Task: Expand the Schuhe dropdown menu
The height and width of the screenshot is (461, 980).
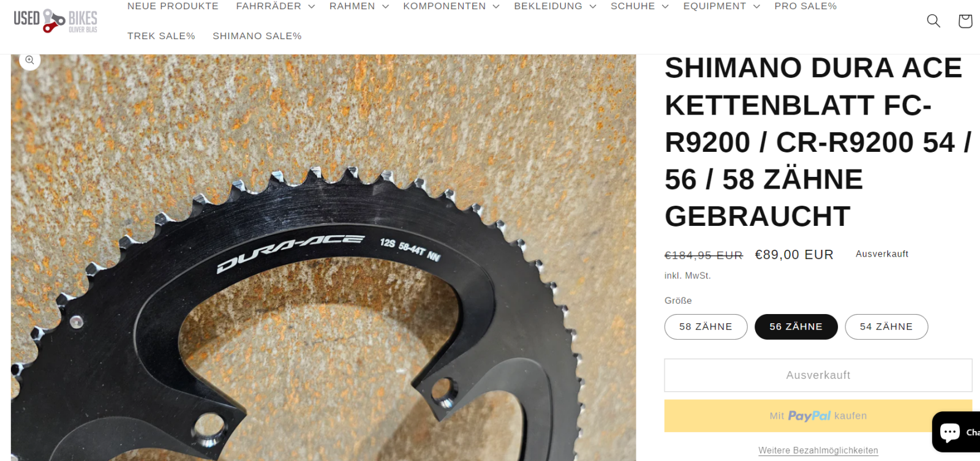Action: tap(639, 6)
